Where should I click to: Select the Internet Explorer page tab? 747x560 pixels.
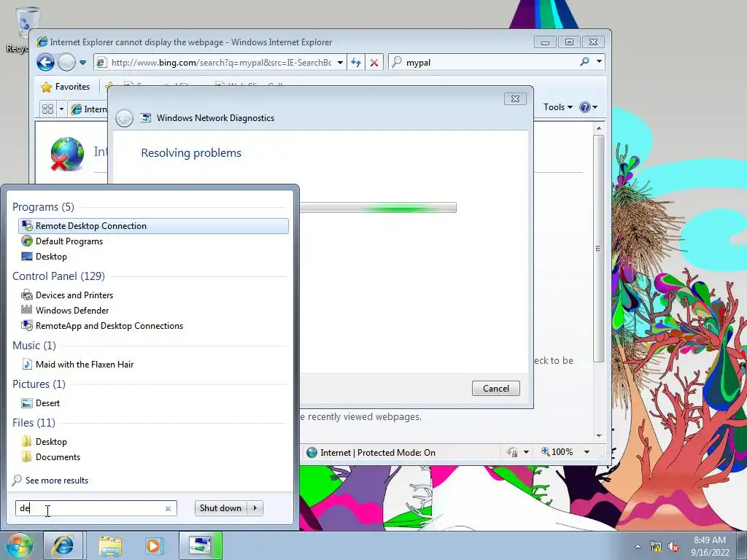88,109
